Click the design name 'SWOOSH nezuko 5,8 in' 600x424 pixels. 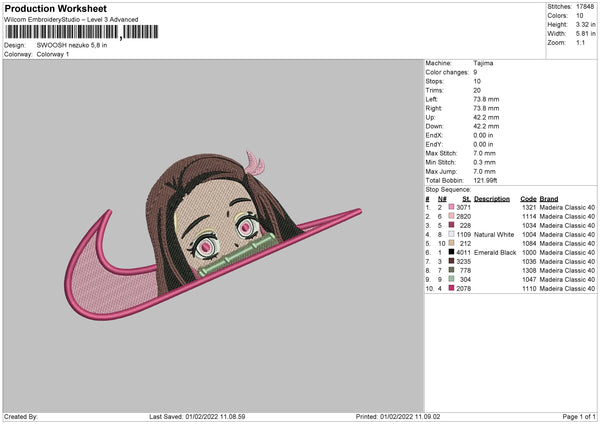(x=72, y=45)
